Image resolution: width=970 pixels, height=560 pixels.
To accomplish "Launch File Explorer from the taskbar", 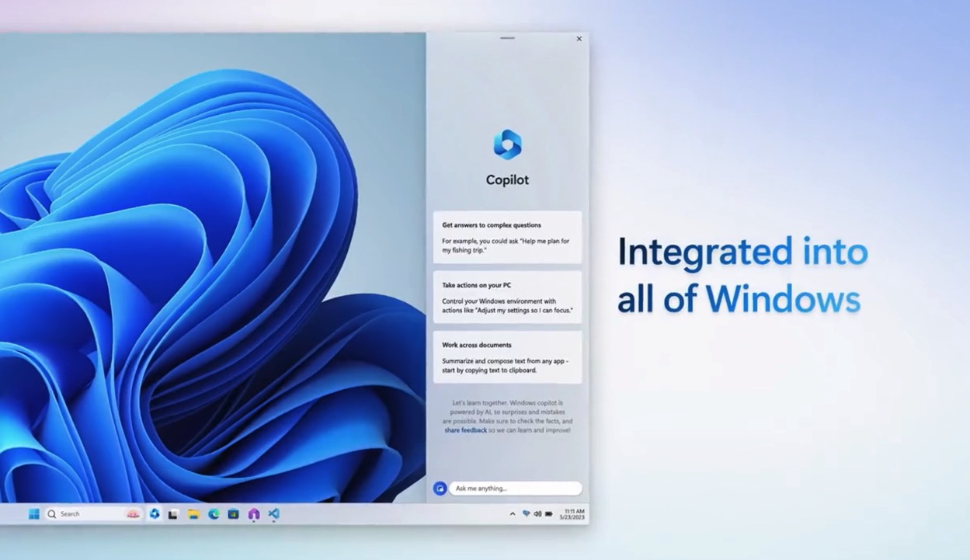I will coord(193,514).
